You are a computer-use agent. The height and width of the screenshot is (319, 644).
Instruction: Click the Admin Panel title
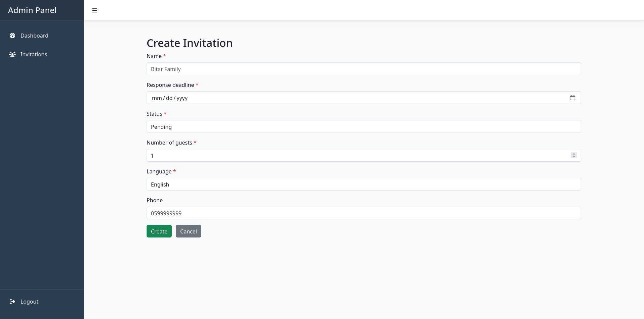pos(32,10)
